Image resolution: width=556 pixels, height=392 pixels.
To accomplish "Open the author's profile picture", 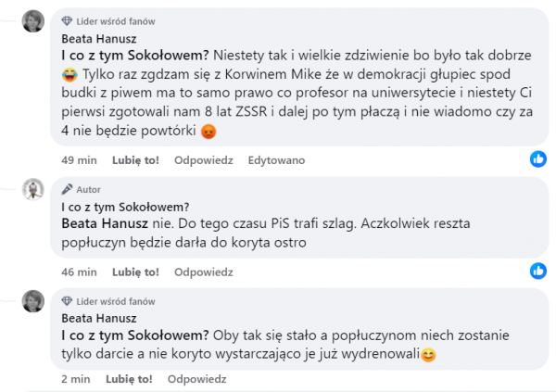I will [x=33, y=189].
